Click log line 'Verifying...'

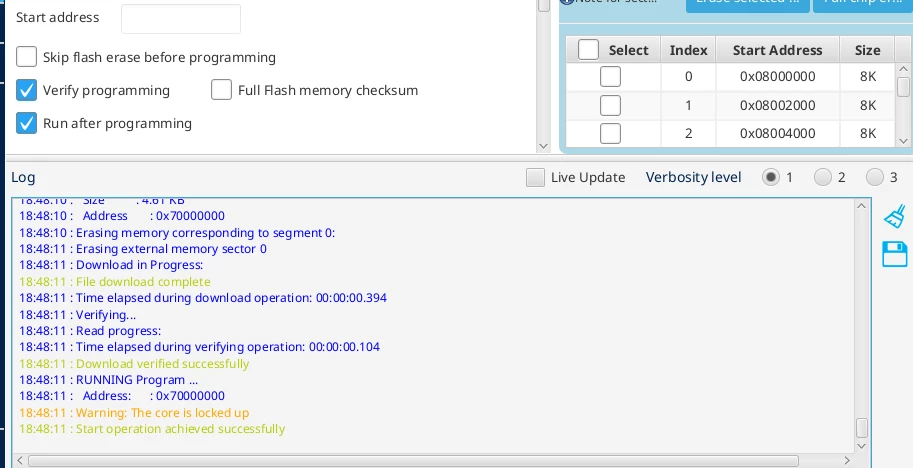coord(77,315)
